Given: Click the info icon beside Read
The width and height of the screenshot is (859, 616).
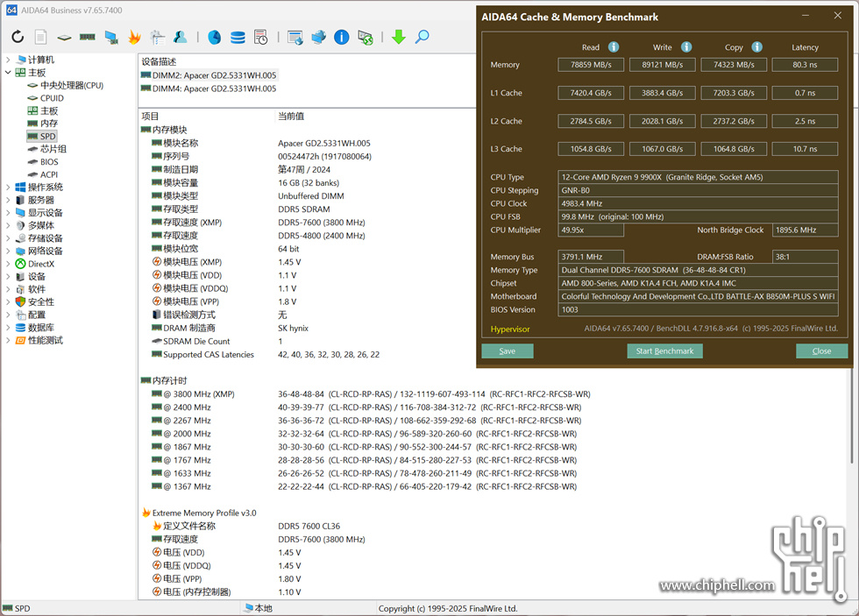Looking at the screenshot, I should [x=614, y=47].
